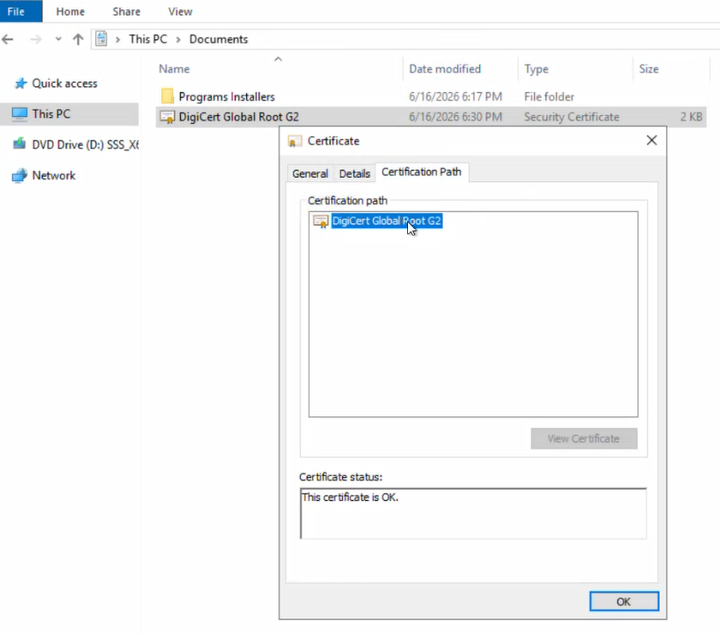The width and height of the screenshot is (720, 634).
Task: Click the This PC monitor icon
Action: point(19,114)
